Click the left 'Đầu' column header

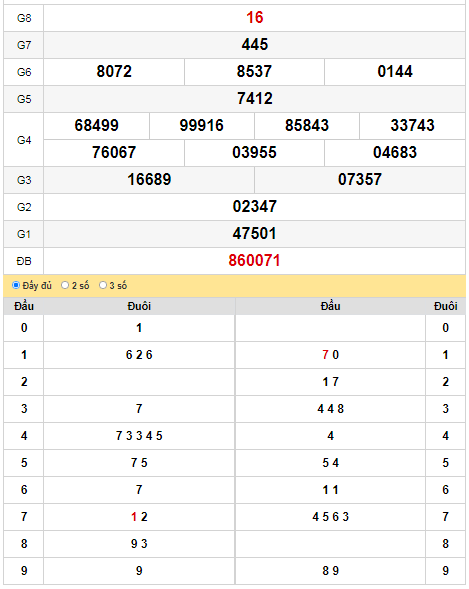[x=24, y=306]
